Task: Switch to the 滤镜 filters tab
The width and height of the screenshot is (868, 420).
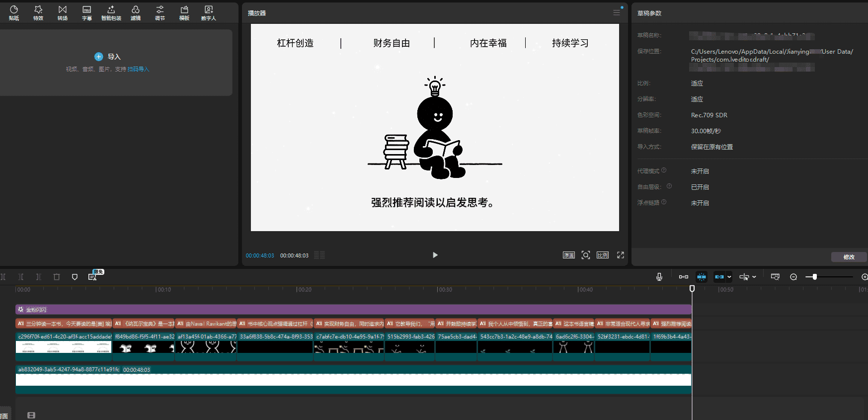Action: click(136, 13)
